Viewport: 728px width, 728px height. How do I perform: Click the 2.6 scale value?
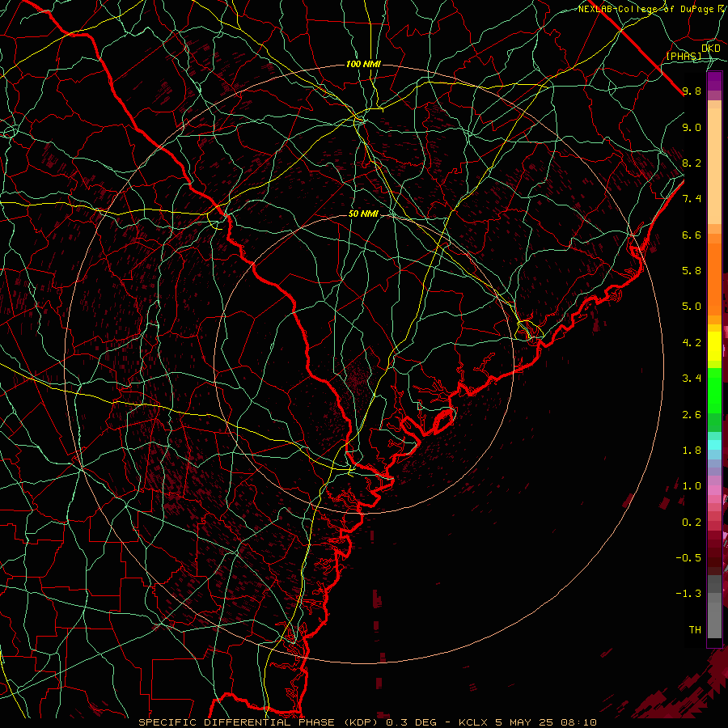click(x=692, y=415)
